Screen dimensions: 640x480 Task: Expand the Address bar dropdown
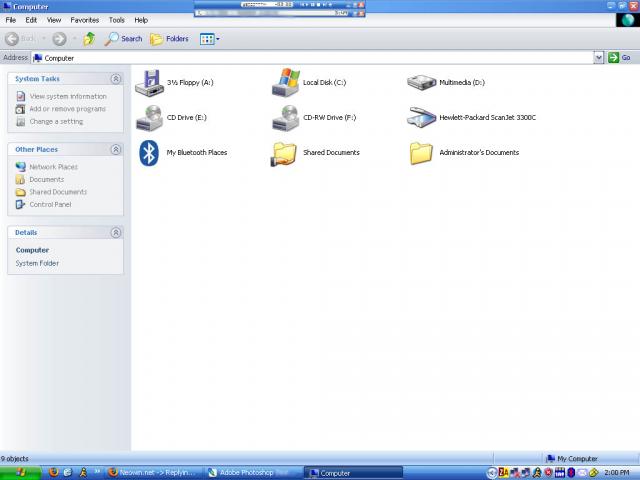pyautogui.click(x=598, y=58)
